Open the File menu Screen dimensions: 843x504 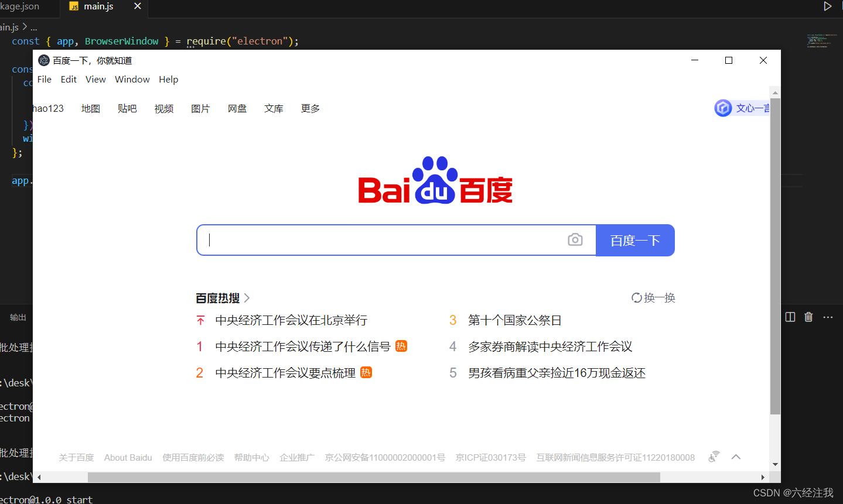coord(45,80)
